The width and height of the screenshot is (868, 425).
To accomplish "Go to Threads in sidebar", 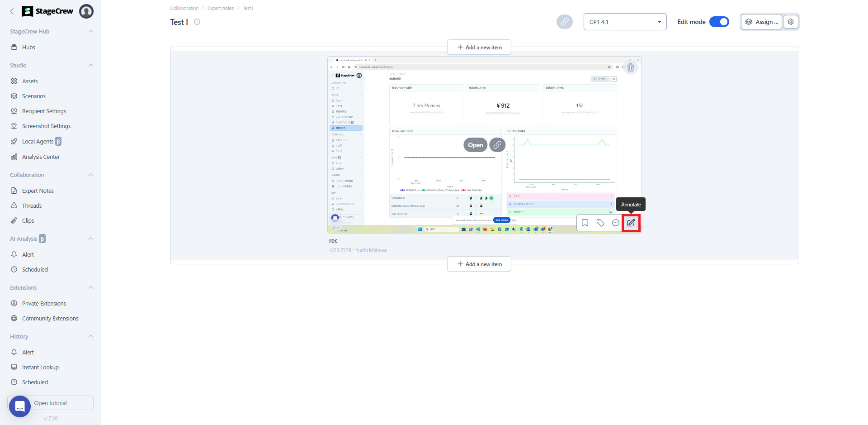I will [x=32, y=206].
